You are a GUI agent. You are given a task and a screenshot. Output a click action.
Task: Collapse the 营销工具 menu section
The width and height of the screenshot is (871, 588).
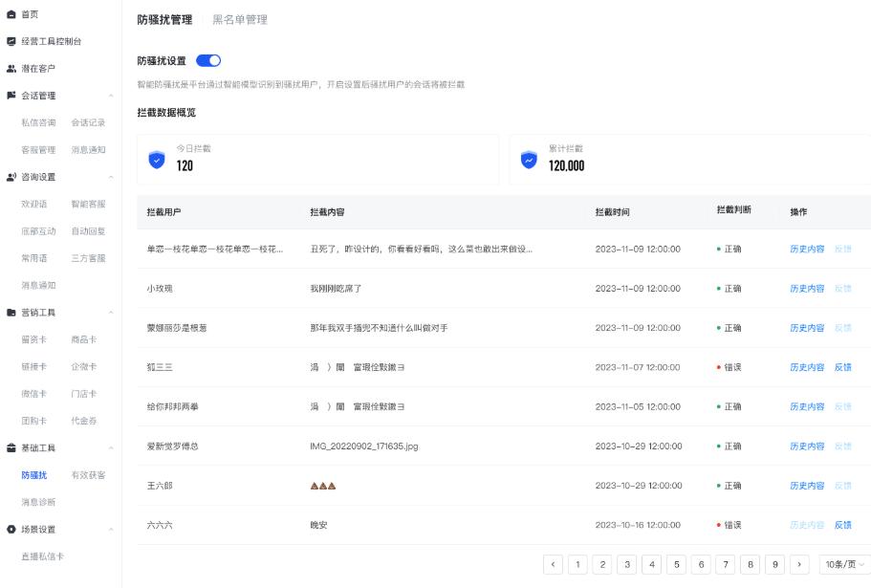[111, 313]
